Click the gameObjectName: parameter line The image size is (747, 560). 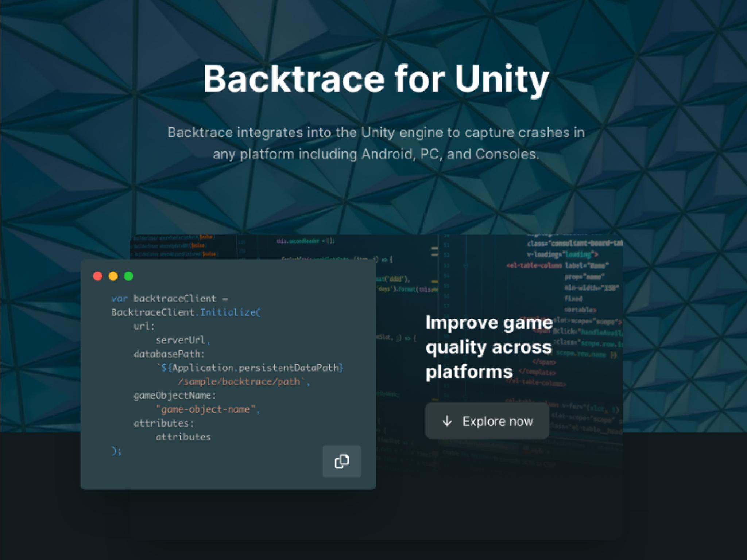point(175,396)
